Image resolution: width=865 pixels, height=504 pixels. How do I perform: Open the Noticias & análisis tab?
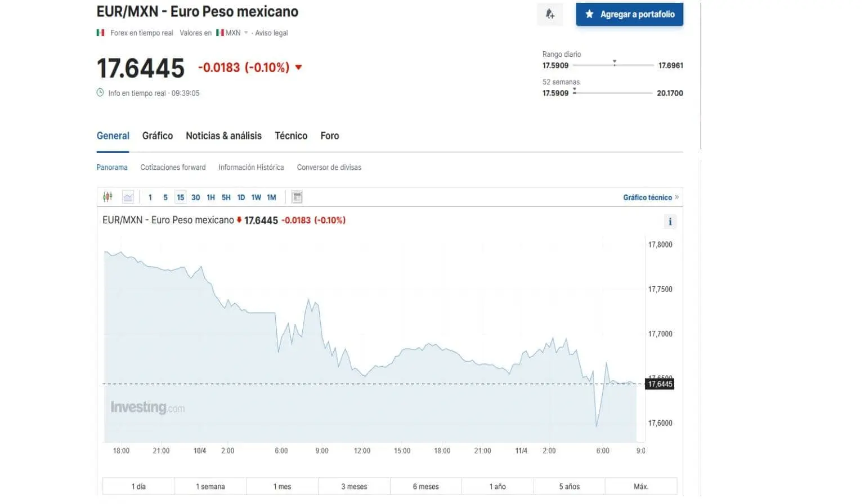coord(224,136)
